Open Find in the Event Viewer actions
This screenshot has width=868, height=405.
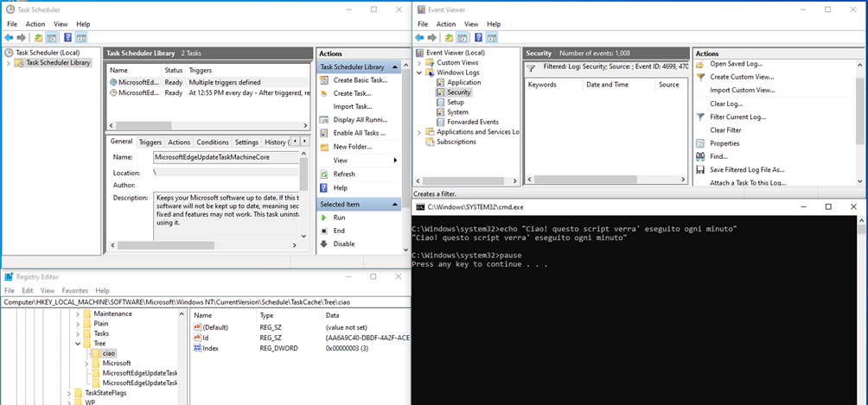pyautogui.click(x=718, y=156)
